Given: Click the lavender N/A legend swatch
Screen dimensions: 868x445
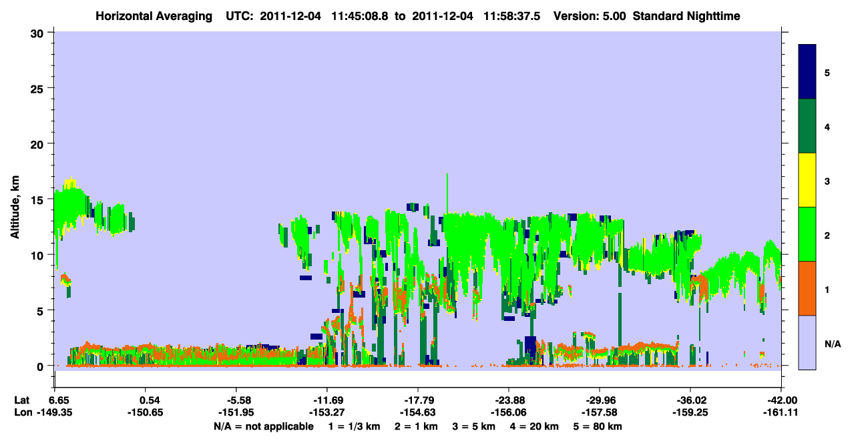Looking at the screenshot, I should coord(807,342).
